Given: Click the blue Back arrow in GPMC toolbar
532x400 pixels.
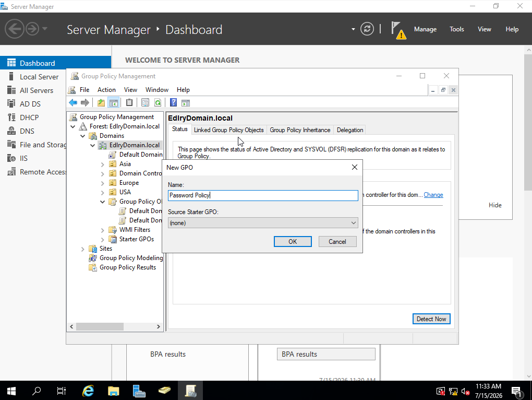Looking at the screenshot, I should click(x=73, y=102).
